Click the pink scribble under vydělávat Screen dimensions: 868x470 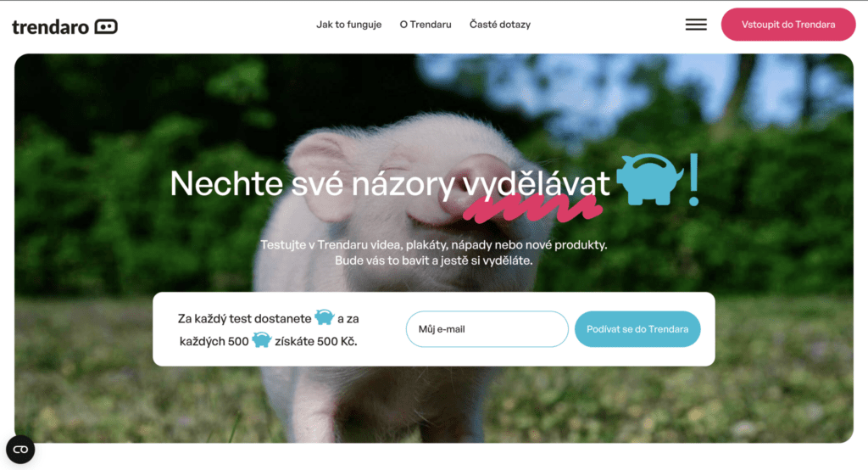[x=532, y=209]
